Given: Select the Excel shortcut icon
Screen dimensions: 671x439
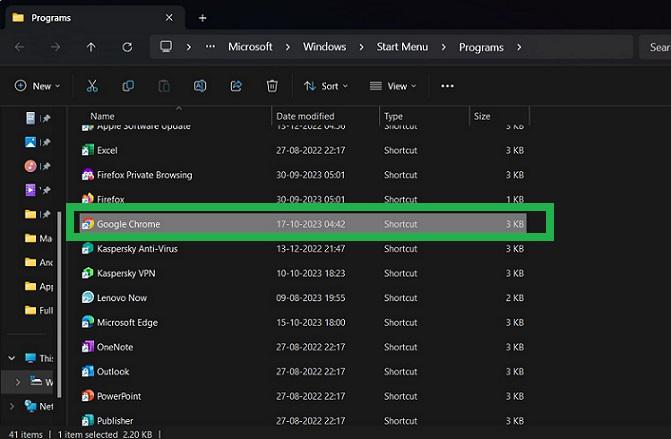Looking at the screenshot, I should [x=88, y=150].
